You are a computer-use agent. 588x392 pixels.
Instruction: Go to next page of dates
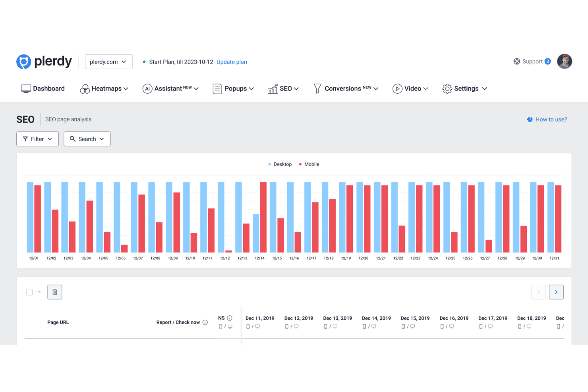[556, 292]
